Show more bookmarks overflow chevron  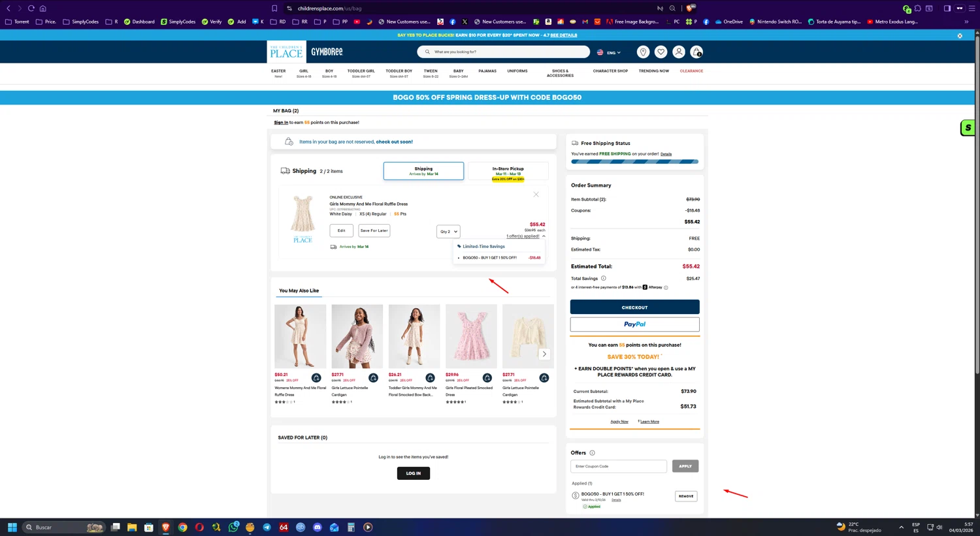coord(966,22)
